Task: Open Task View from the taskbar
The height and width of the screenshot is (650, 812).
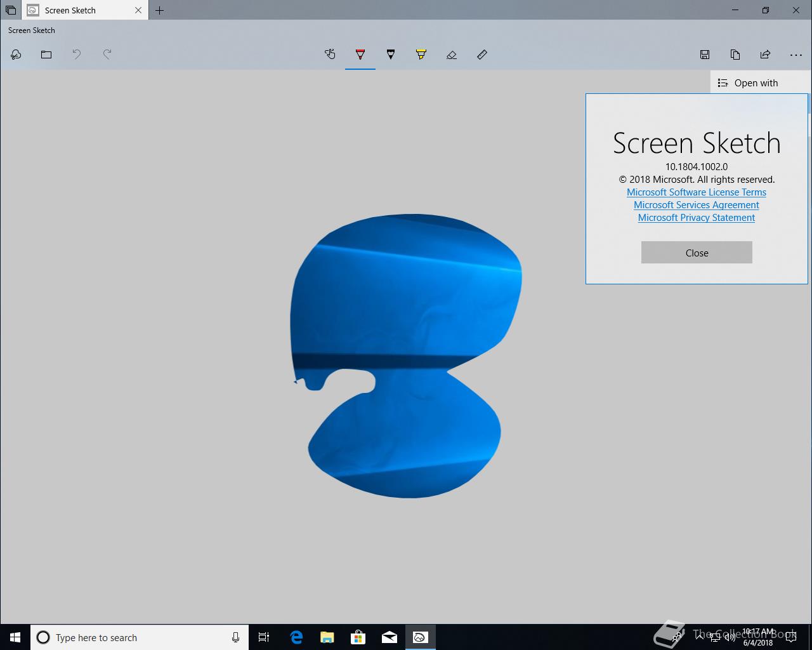Action: 264,637
